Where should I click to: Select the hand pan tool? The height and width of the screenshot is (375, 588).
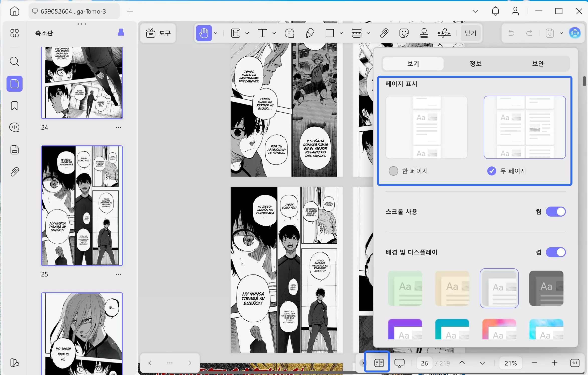pos(204,33)
